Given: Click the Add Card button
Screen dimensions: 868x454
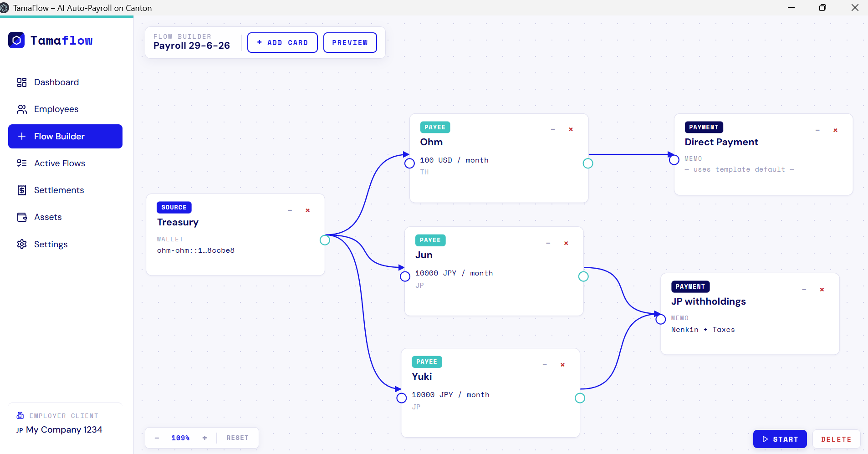Looking at the screenshot, I should click(282, 42).
